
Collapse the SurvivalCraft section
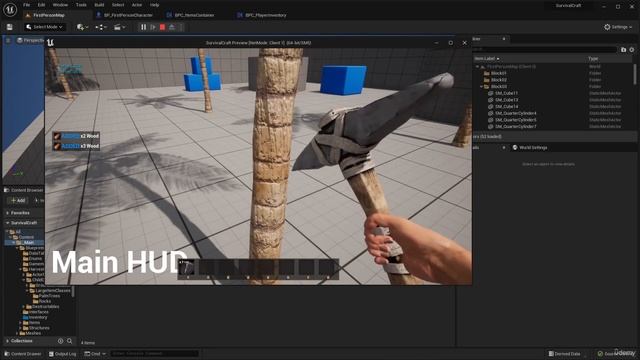(x=7, y=223)
